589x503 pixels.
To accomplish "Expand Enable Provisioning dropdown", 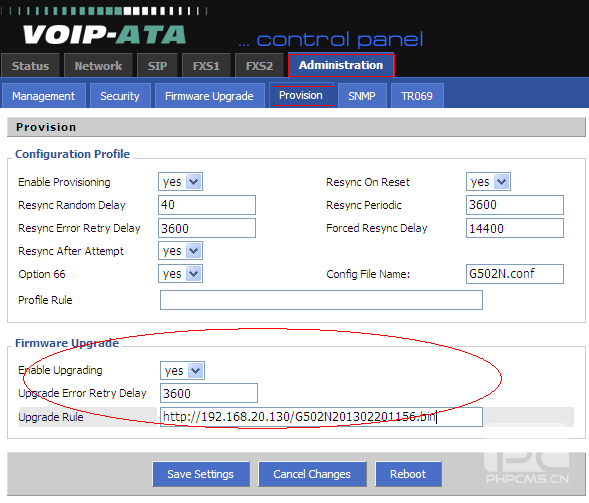I will 180,182.
